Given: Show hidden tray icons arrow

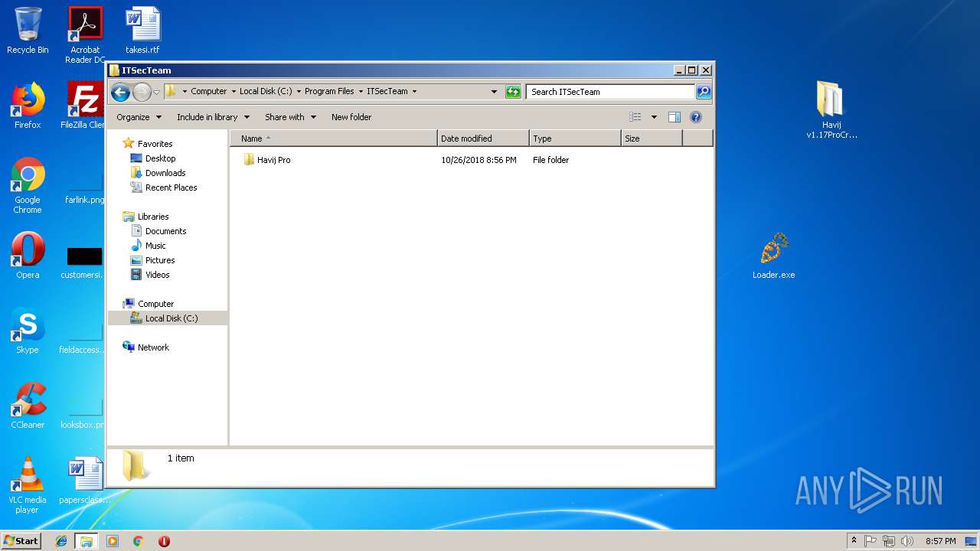Looking at the screenshot, I should 854,540.
